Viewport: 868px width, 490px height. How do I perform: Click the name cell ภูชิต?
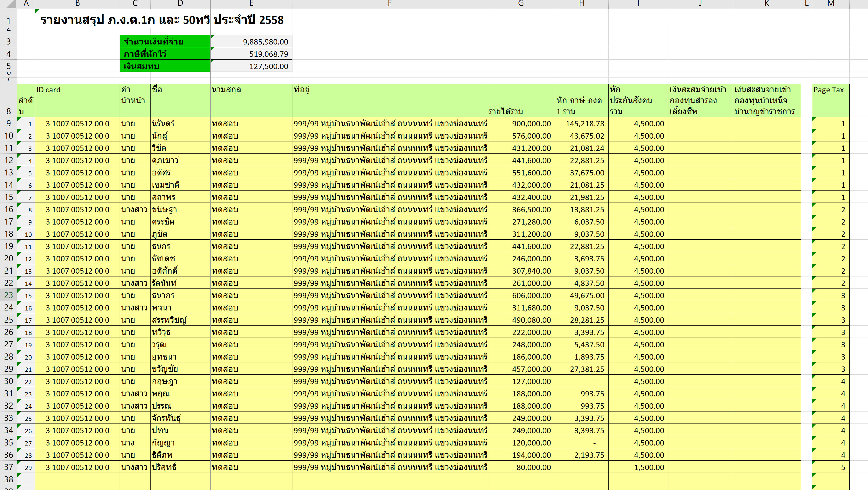coord(180,234)
